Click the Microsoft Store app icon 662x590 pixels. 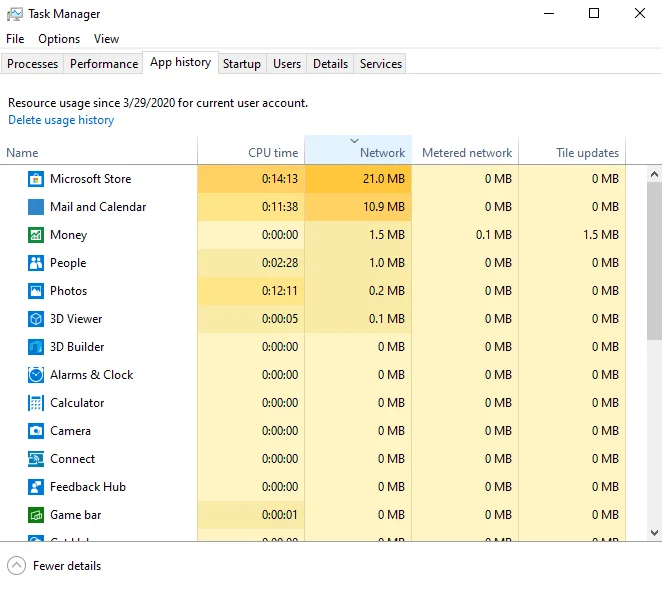[36, 179]
